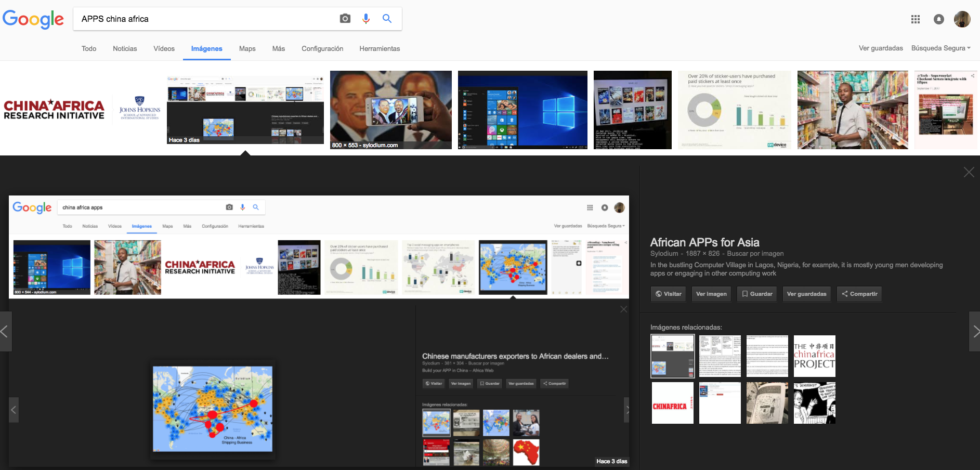This screenshot has height=470, width=980.
Task: Go to next image with right arrow
Action: tap(975, 331)
